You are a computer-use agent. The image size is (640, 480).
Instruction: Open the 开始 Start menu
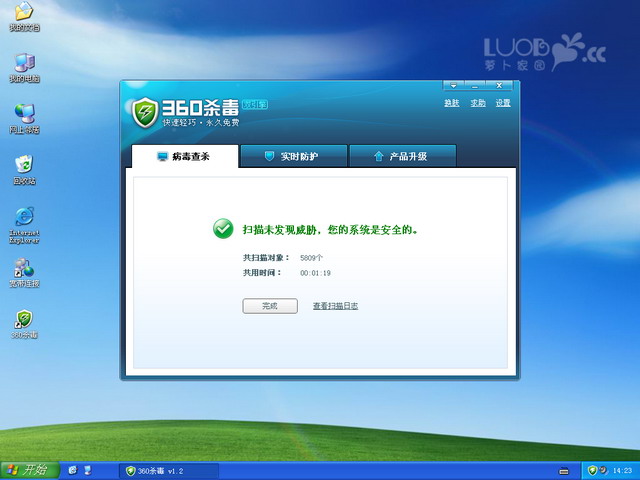(29, 470)
